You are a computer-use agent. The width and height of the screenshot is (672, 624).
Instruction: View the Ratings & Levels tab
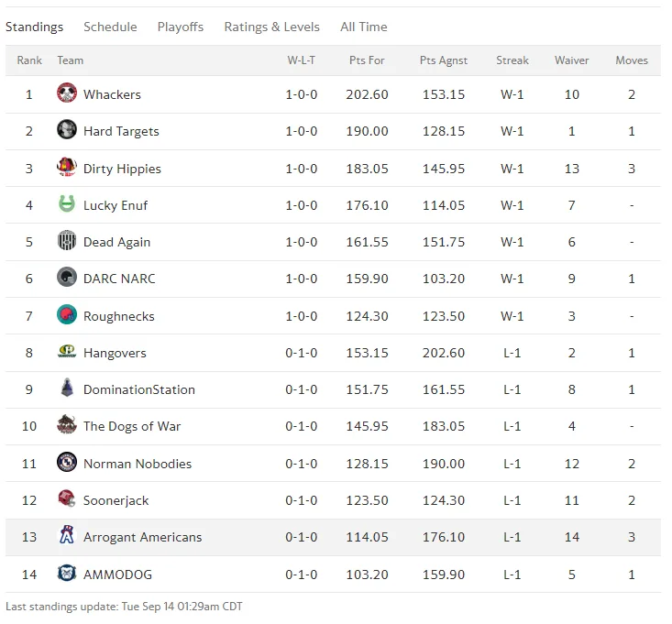point(271,27)
